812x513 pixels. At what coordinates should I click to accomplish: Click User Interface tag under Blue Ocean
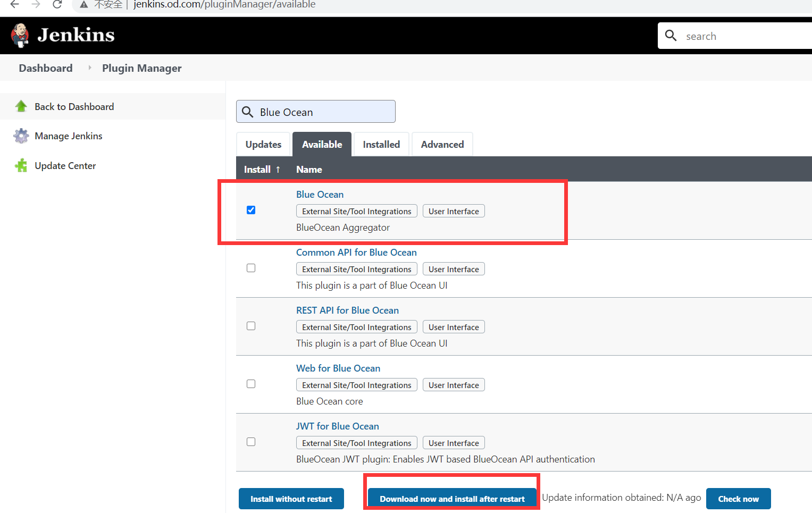(x=454, y=211)
